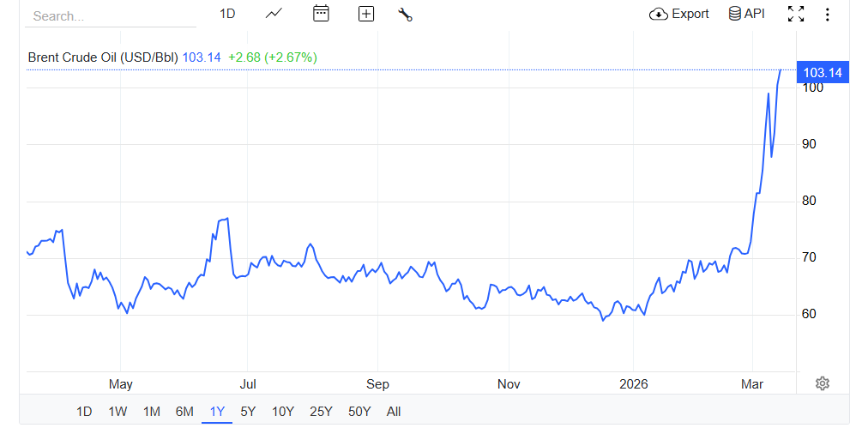Click the chart type line icon
This screenshot has height=434, width=868.
[x=274, y=14]
